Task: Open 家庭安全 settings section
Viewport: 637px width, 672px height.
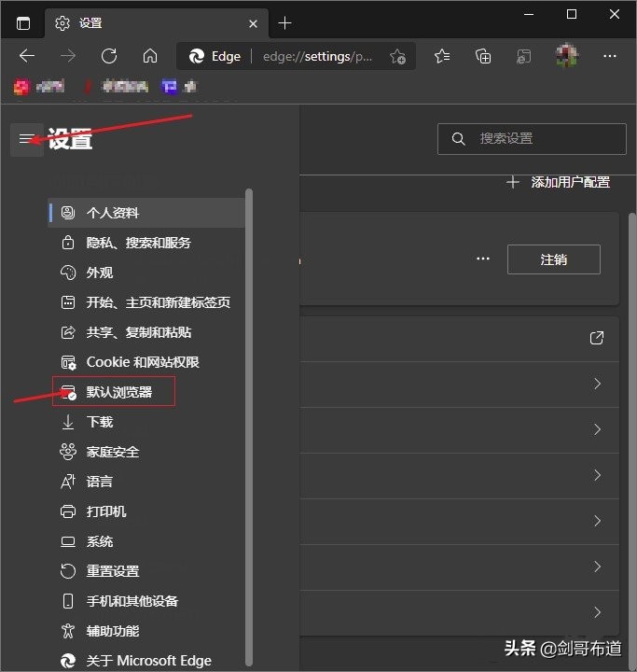Action: pos(146,452)
